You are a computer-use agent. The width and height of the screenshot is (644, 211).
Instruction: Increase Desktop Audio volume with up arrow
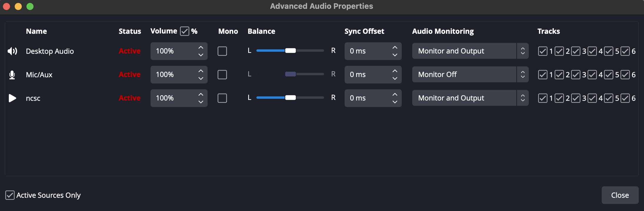pos(201,47)
